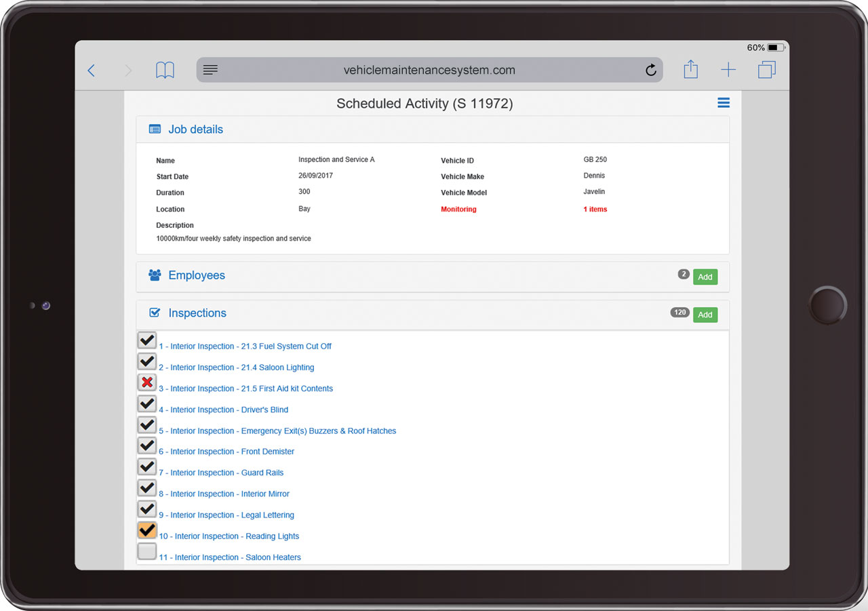Uncheck the Guard Rails checkbox

pyautogui.click(x=147, y=467)
